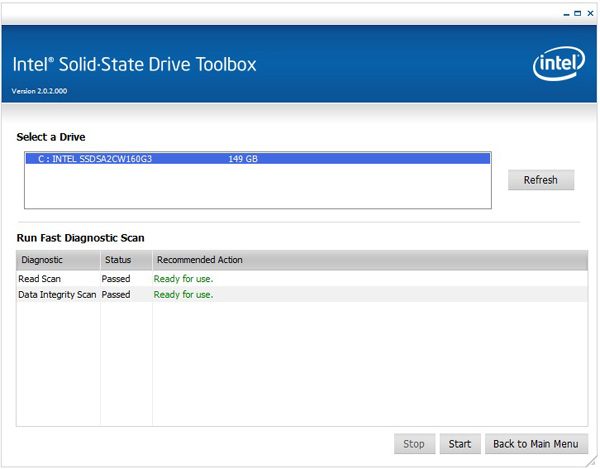Click the Version 2.0.2.000 text
This screenshot has height=469, width=600.
coord(39,91)
